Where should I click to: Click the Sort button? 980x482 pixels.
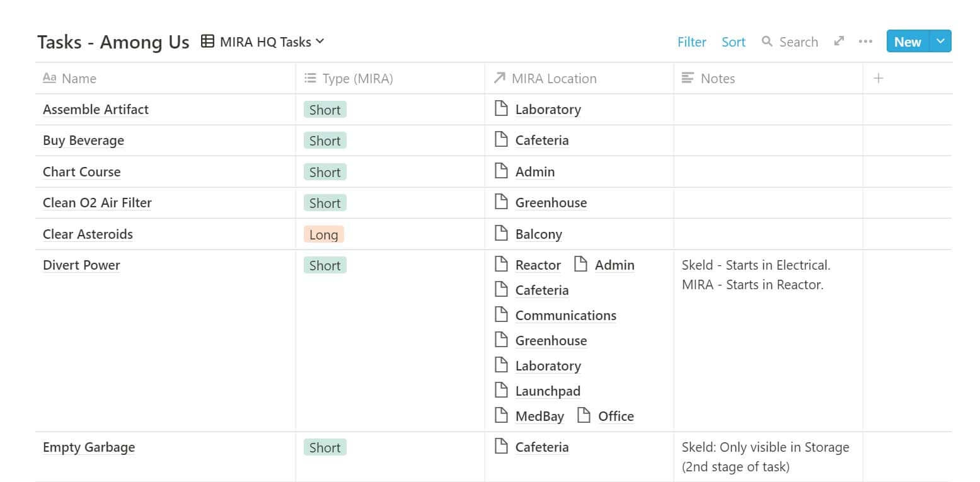[x=734, y=42]
